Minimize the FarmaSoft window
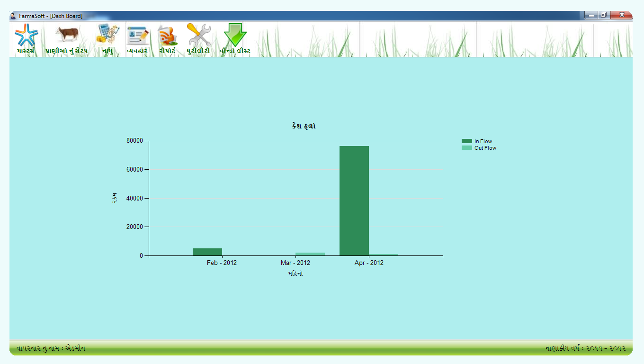 [590, 15]
